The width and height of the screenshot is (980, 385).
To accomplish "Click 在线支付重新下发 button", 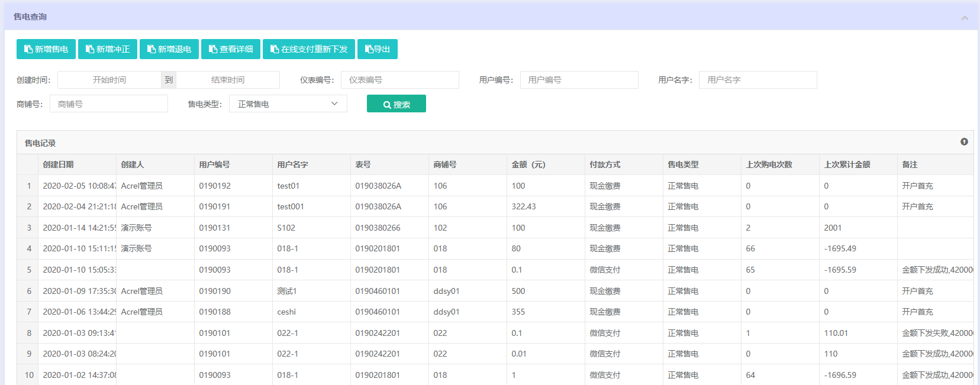I will (309, 49).
